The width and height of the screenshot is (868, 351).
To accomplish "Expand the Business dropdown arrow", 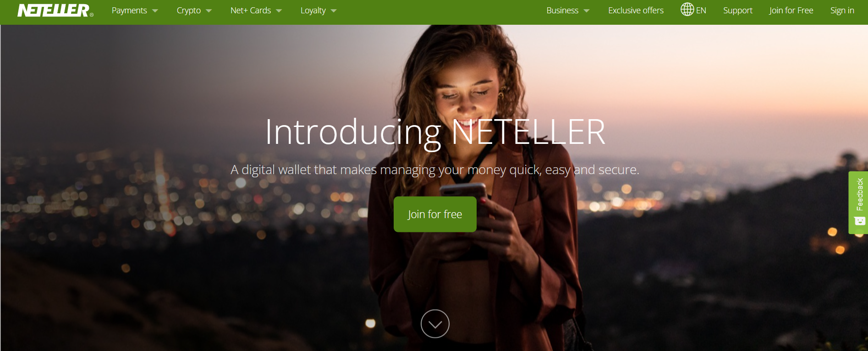I will tap(587, 11).
